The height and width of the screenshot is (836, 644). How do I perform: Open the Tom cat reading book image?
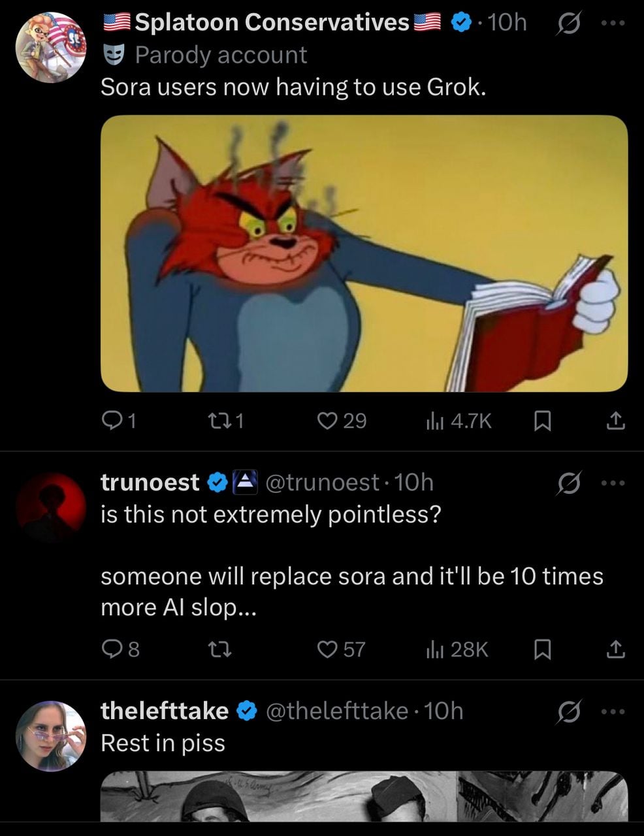click(x=364, y=253)
